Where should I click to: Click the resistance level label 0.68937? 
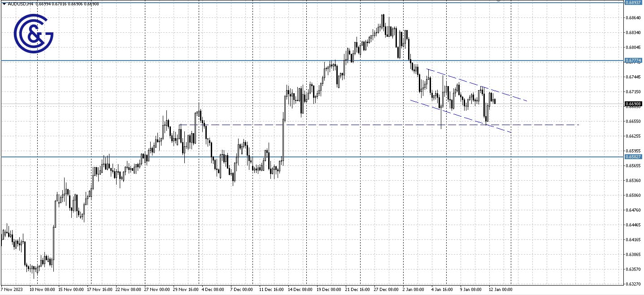point(633,3)
